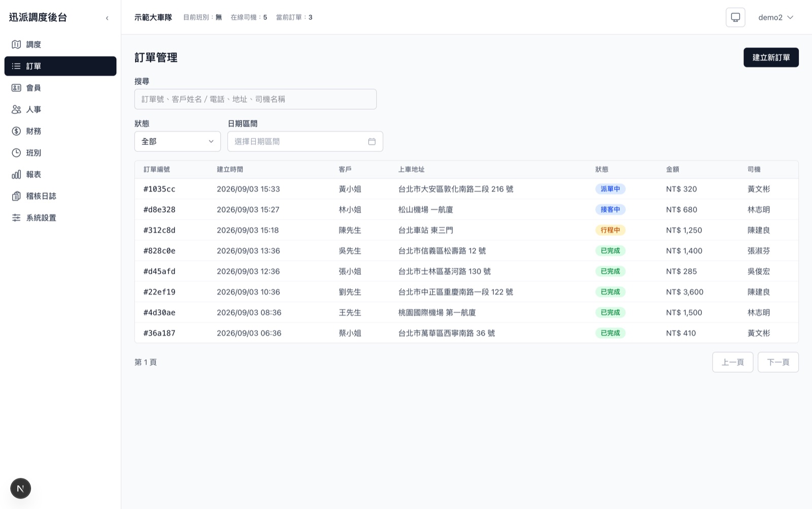Click address 台北車站 東三門

(426, 230)
